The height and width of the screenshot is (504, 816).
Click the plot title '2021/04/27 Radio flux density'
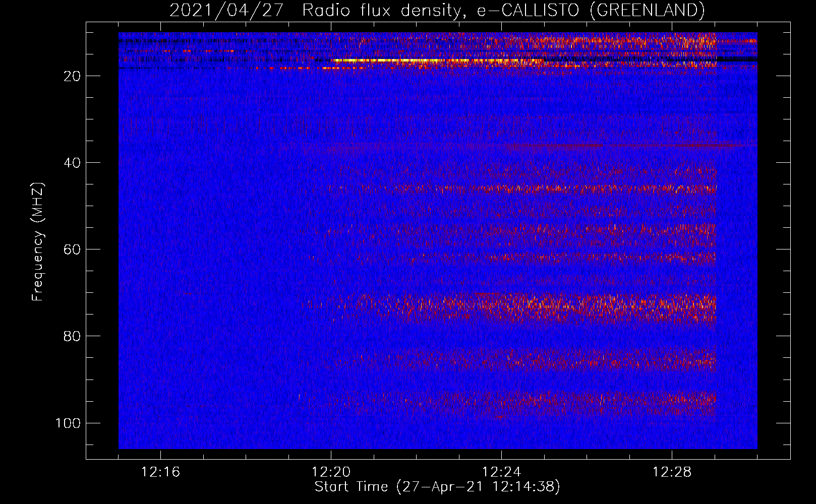[x=437, y=10]
